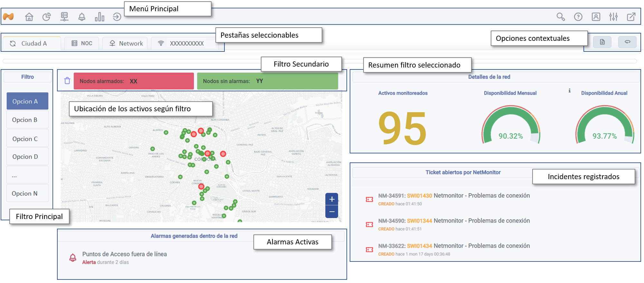Click the home icon in main menu
Viewport: 644px width, 283px height.
click(29, 17)
